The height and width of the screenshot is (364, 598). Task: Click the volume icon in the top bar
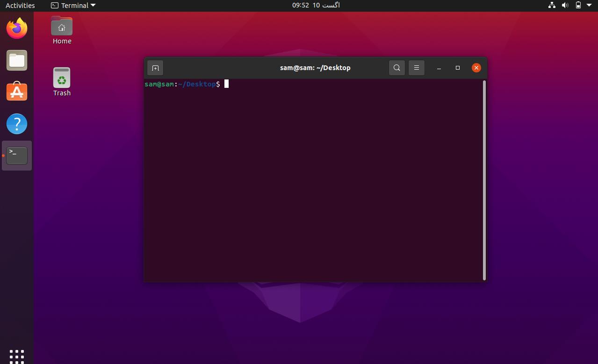(x=565, y=5)
